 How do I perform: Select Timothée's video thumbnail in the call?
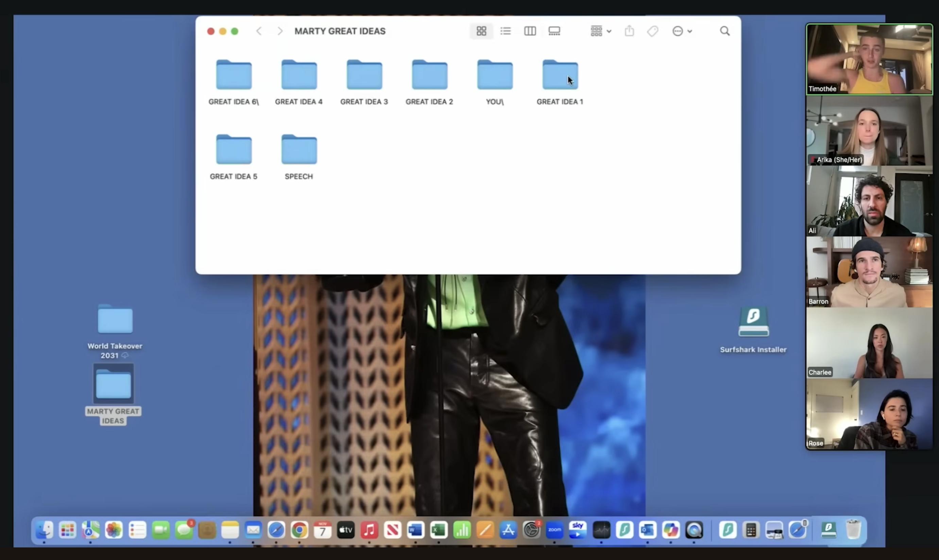(868, 59)
